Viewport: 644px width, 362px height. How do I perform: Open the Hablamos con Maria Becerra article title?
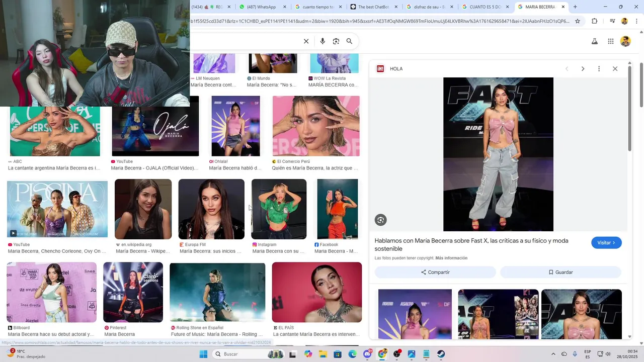[471, 245]
